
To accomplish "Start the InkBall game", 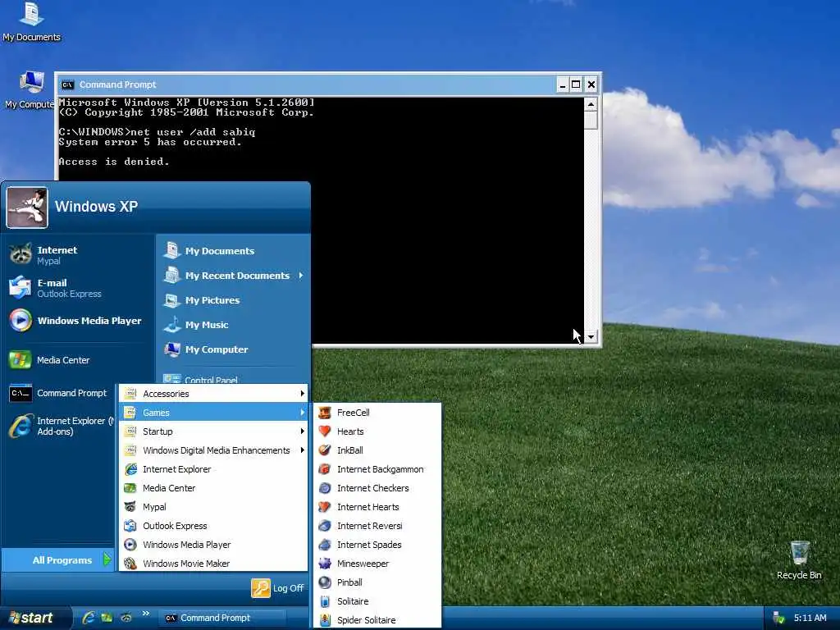I will pos(377,450).
